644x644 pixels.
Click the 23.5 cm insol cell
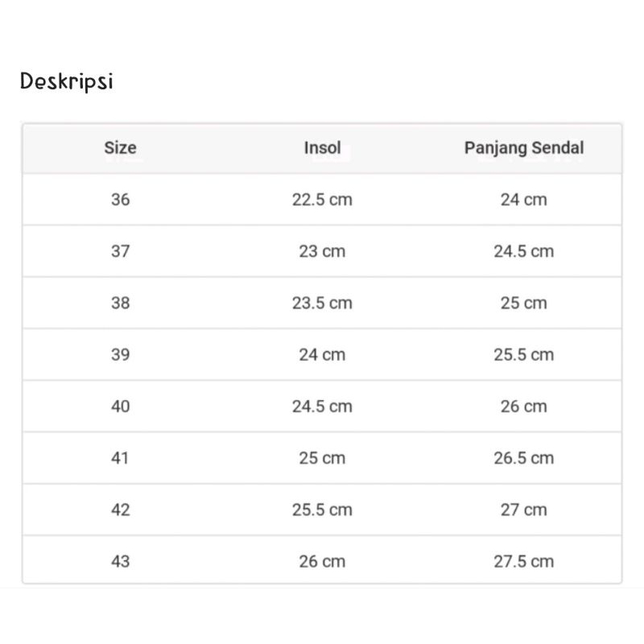pyautogui.click(x=322, y=303)
